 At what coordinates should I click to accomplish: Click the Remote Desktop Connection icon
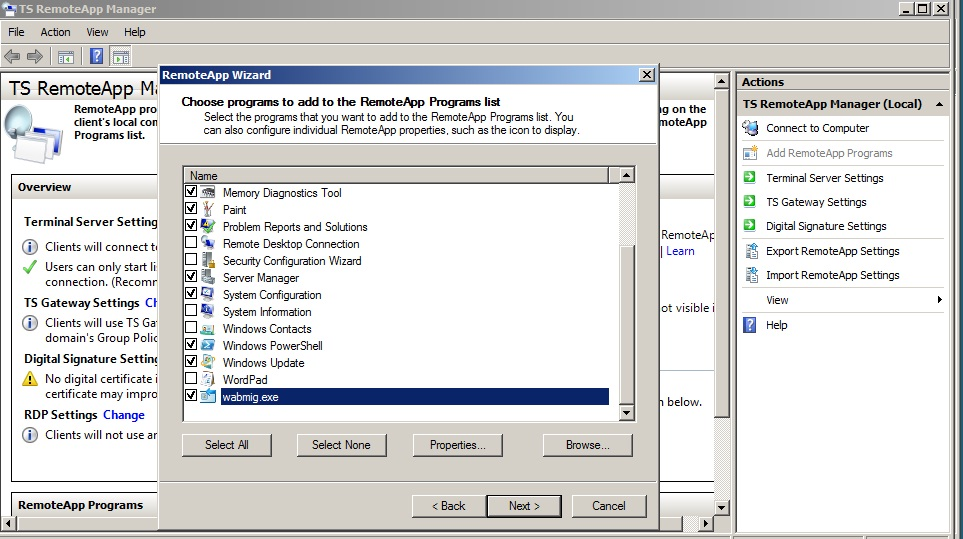tap(208, 243)
